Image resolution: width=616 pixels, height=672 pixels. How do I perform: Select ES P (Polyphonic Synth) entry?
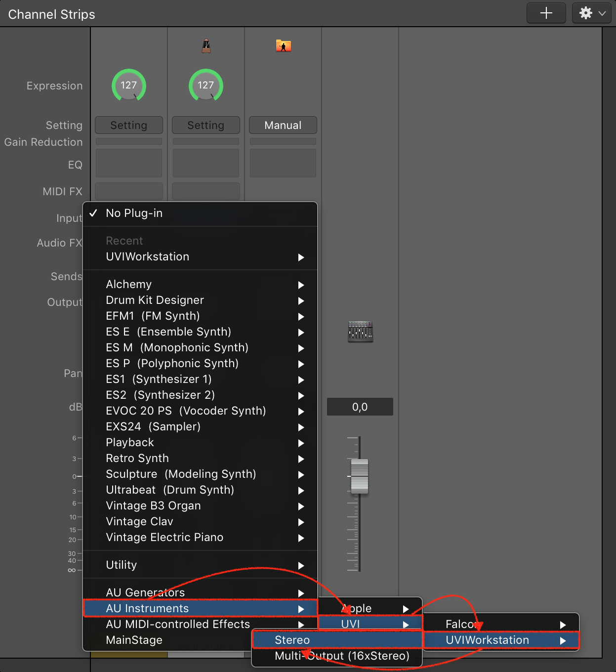tap(200, 363)
